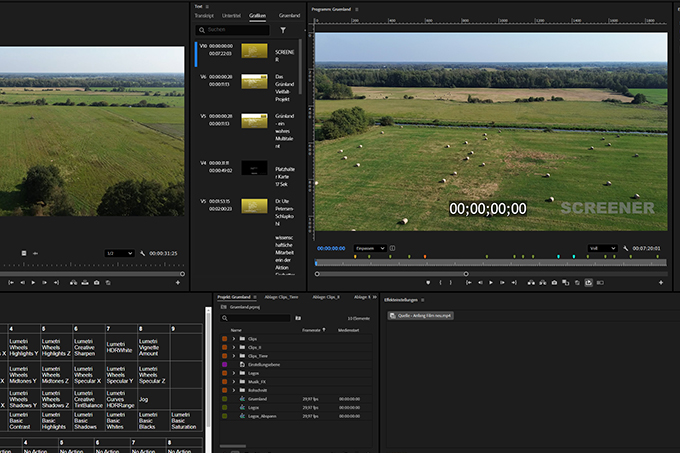Open the Einpassen zoom level dropdown
This screenshot has width=680, height=453.
click(370, 248)
